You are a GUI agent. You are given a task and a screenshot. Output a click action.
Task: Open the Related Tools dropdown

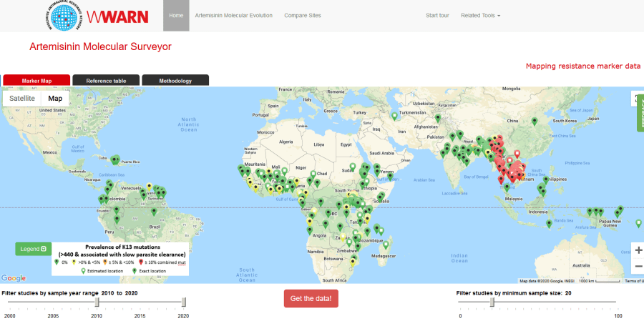(480, 15)
